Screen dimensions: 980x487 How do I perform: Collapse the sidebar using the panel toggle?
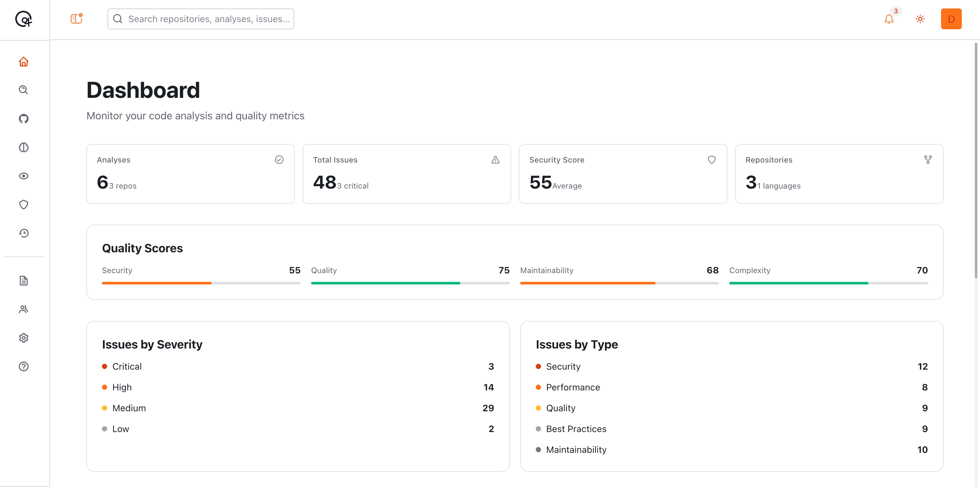[x=76, y=19]
